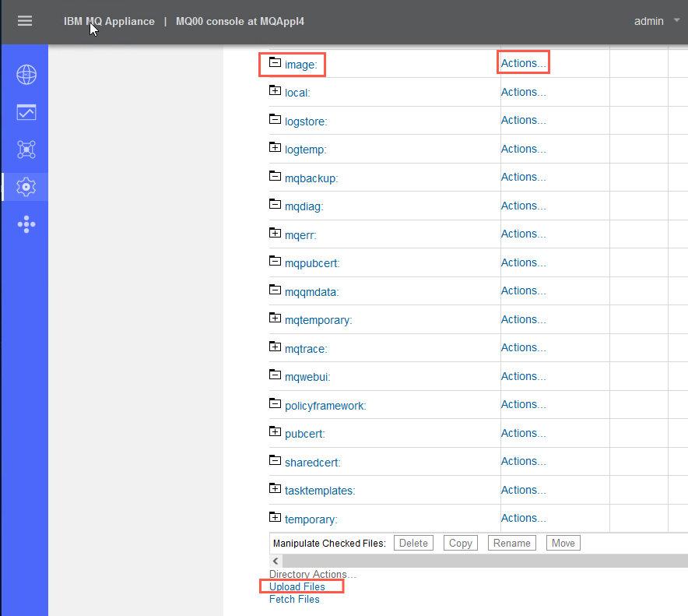Collapse the sharedcert: directory

275,460
